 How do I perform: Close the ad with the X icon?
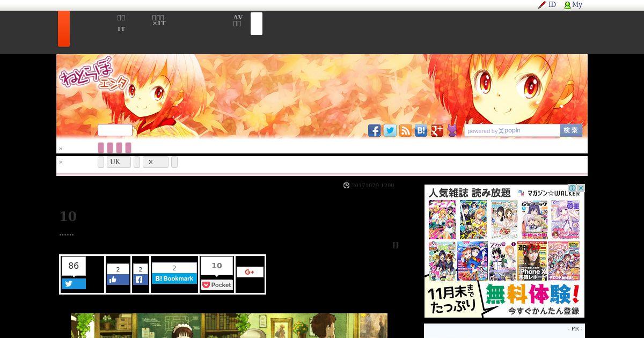point(581,188)
